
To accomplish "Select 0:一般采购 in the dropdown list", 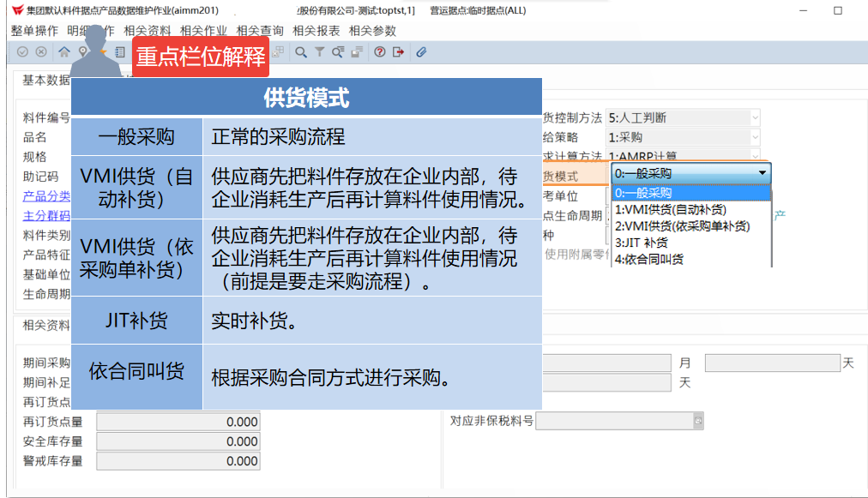I will point(690,193).
